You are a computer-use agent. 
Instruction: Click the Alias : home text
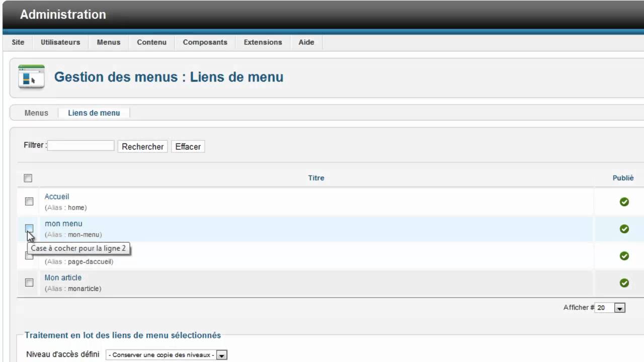(66, 208)
